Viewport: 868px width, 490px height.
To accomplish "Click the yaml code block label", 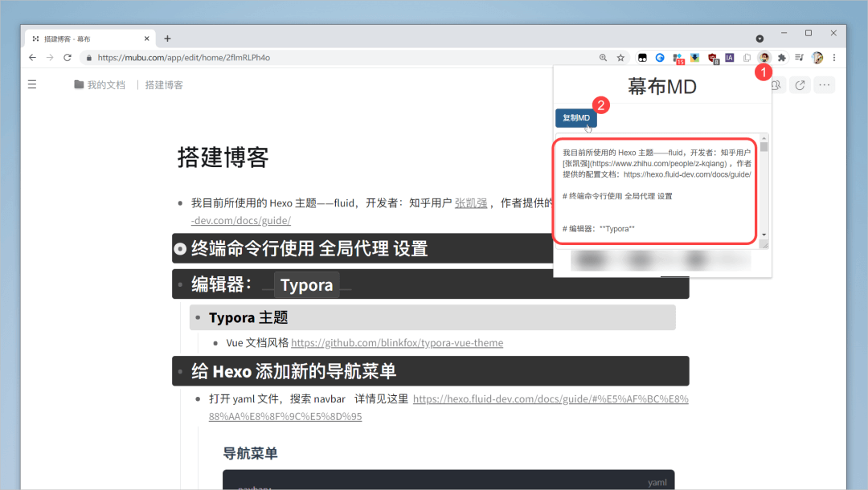I will [x=657, y=482].
